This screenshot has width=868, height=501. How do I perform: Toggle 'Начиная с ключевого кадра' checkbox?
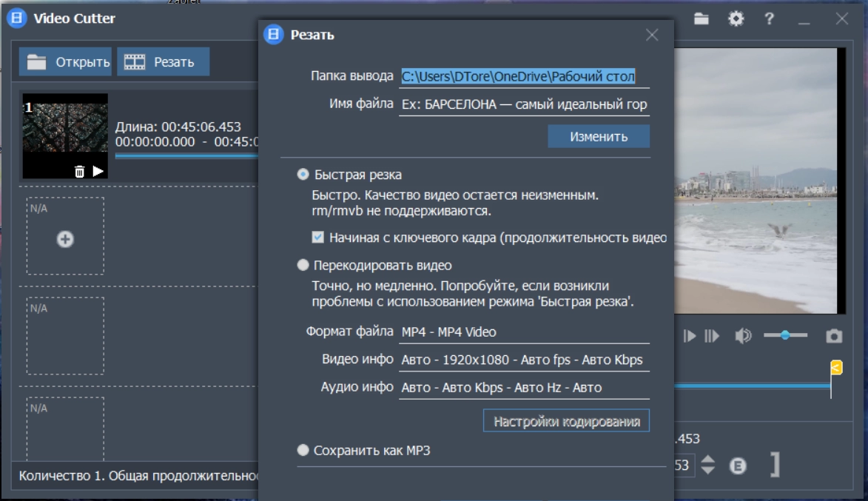click(x=318, y=238)
